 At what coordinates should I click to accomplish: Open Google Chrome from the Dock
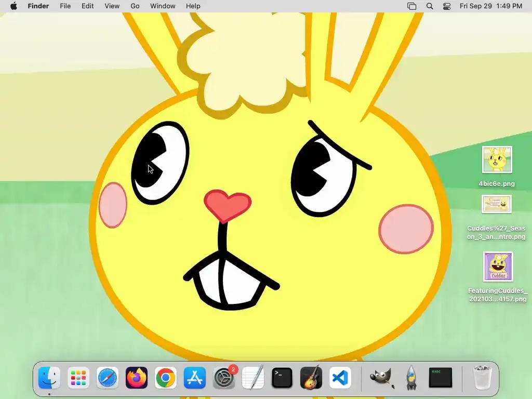[166, 378]
